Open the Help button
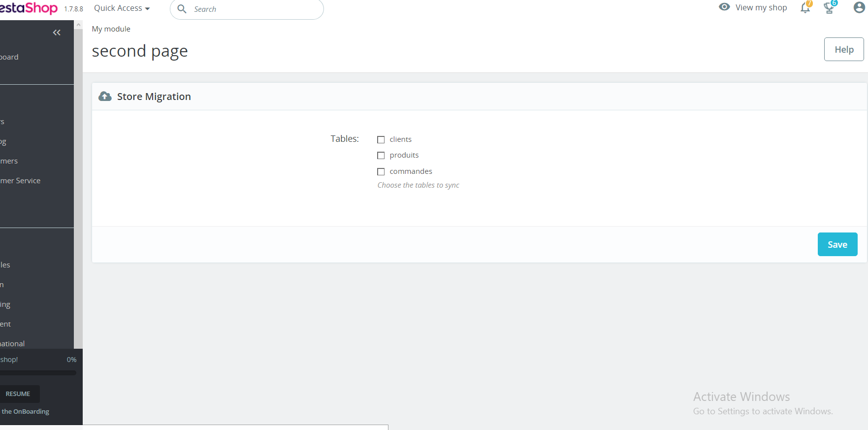The height and width of the screenshot is (430, 868). point(844,49)
